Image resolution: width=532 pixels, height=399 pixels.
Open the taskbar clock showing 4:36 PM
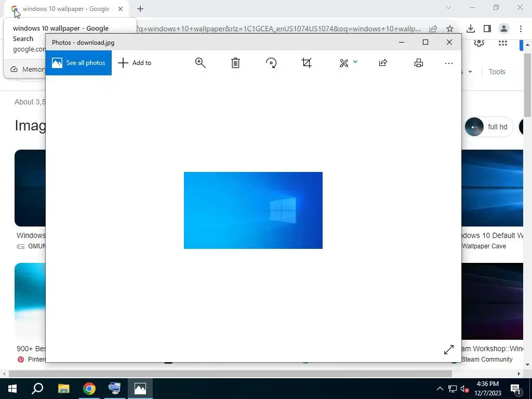tap(488, 389)
